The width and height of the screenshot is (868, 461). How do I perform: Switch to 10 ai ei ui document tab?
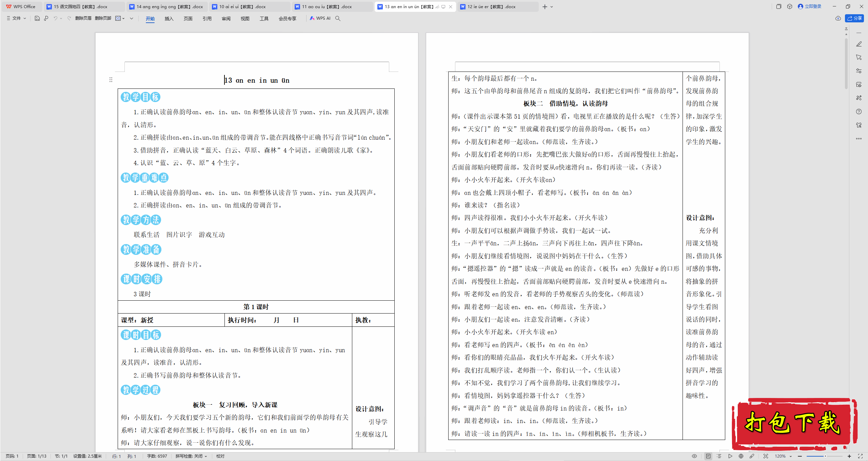point(250,6)
